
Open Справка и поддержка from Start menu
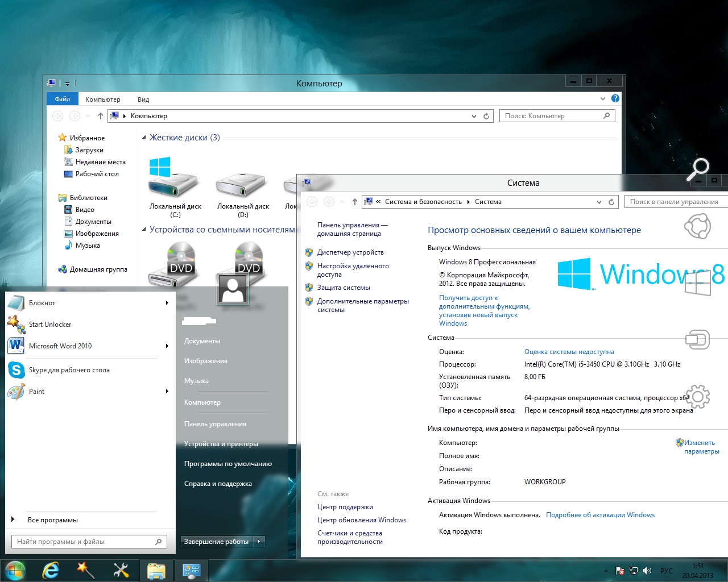pos(218,484)
